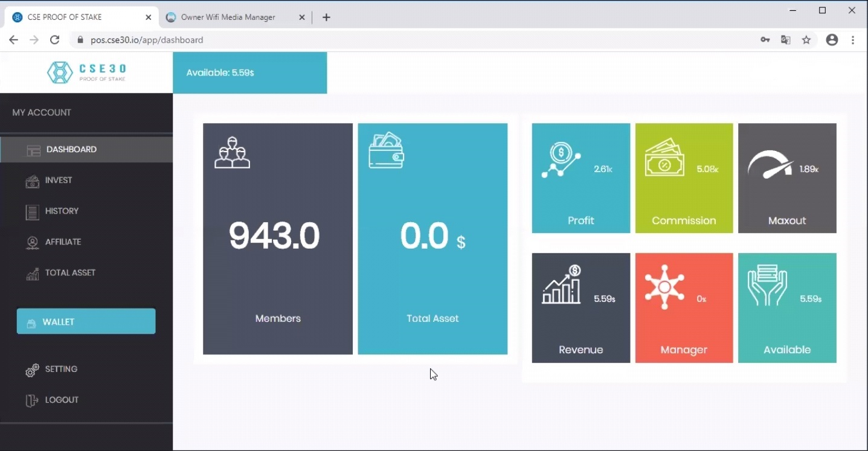Go to the Affiliate page

[63, 241]
